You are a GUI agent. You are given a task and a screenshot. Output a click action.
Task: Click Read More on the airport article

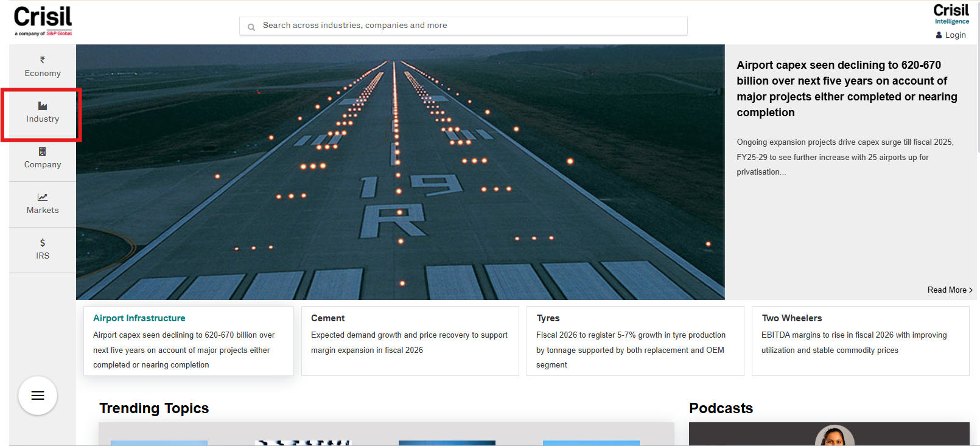[949, 290]
